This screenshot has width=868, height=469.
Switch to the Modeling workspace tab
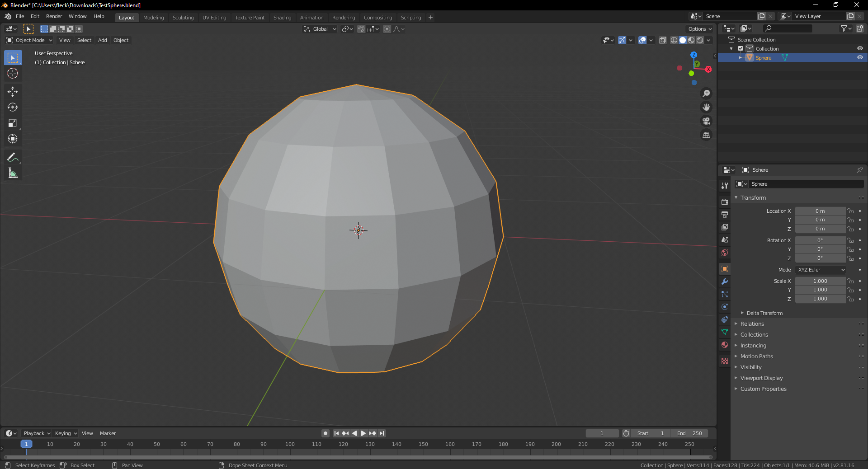tap(153, 18)
